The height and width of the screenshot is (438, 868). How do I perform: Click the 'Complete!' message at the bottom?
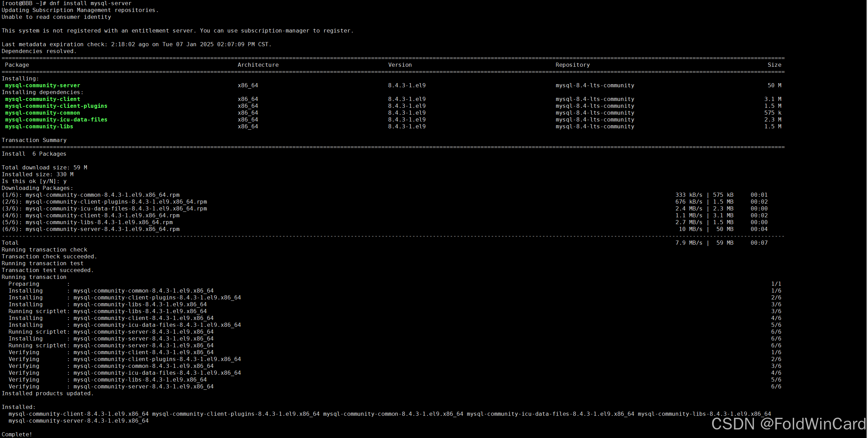pyautogui.click(x=17, y=435)
